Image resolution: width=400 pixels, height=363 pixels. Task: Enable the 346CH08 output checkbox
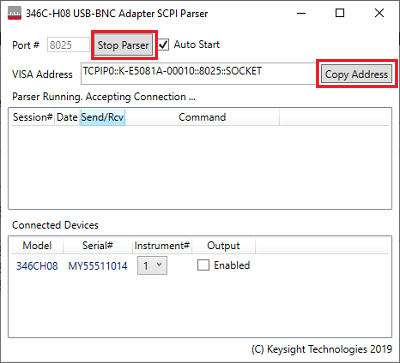(203, 265)
